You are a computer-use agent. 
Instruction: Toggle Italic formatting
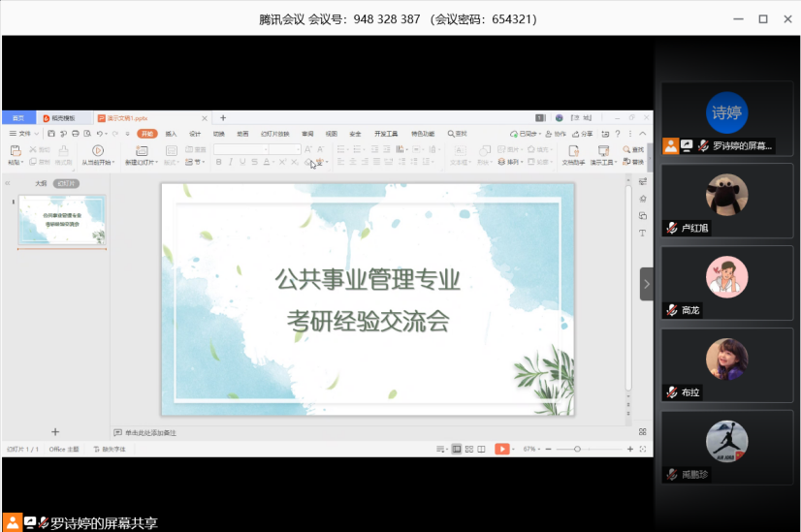pos(231,162)
